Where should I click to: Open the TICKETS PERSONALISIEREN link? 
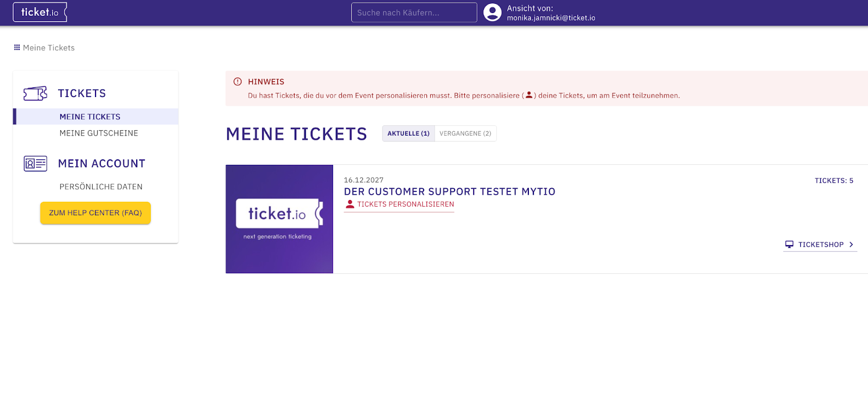click(405, 204)
